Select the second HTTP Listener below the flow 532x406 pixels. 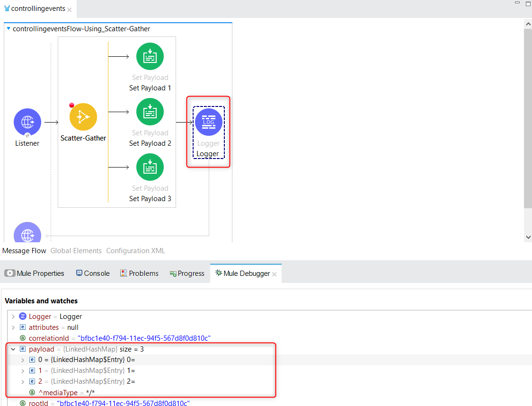(x=27, y=234)
